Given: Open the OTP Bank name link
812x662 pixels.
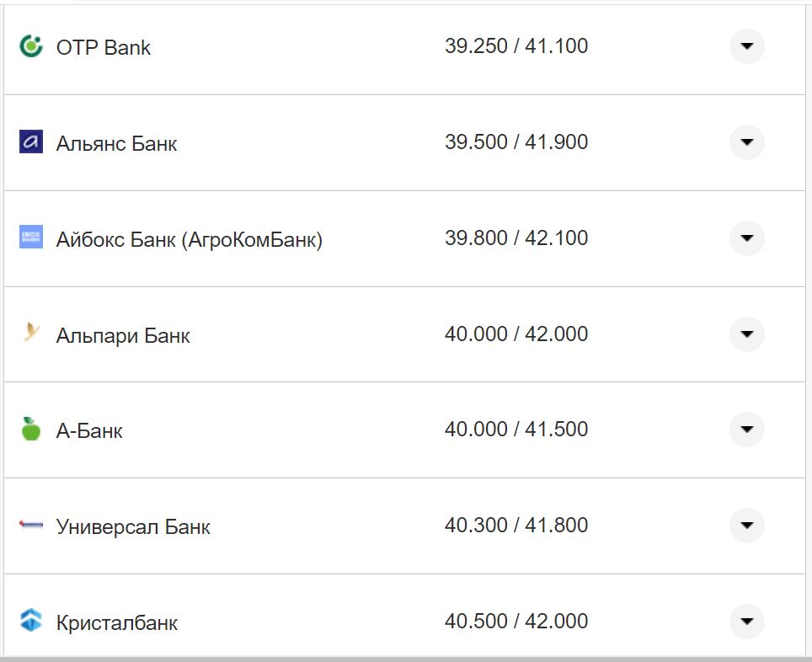Looking at the screenshot, I should coord(104,47).
